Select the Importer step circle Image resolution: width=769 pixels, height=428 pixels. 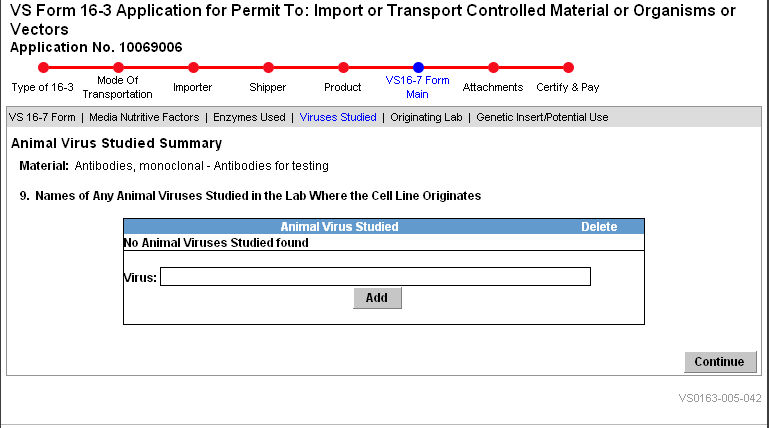click(193, 68)
